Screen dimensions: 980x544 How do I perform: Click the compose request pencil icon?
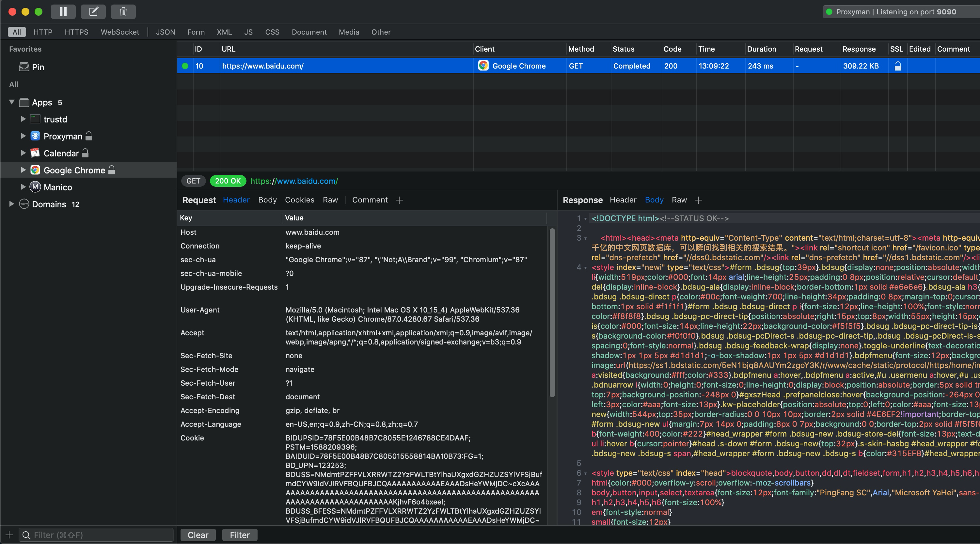tap(93, 11)
